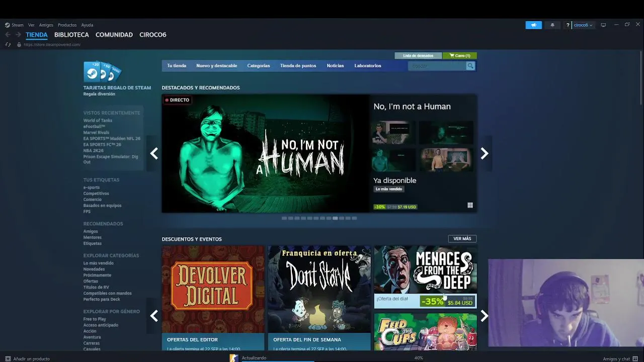Open Laboratorios in store nav
Image resolution: width=644 pixels, height=362 pixels.
[368, 66]
